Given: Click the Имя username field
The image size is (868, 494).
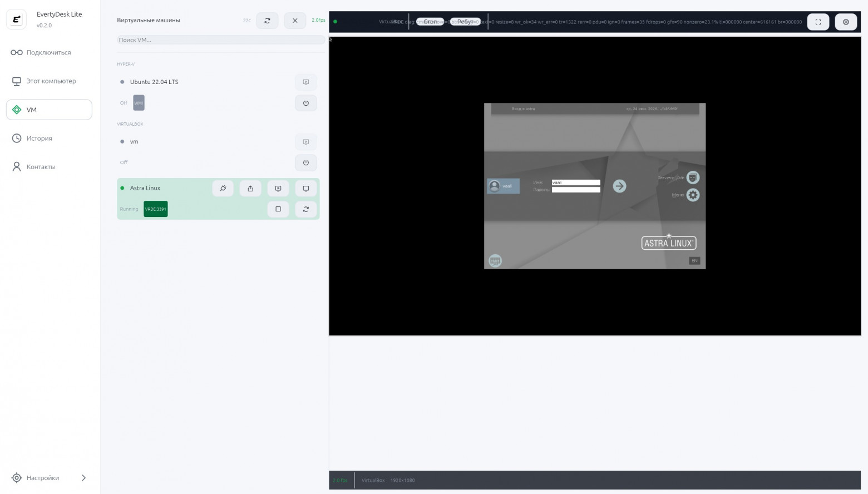Looking at the screenshot, I should tap(576, 182).
